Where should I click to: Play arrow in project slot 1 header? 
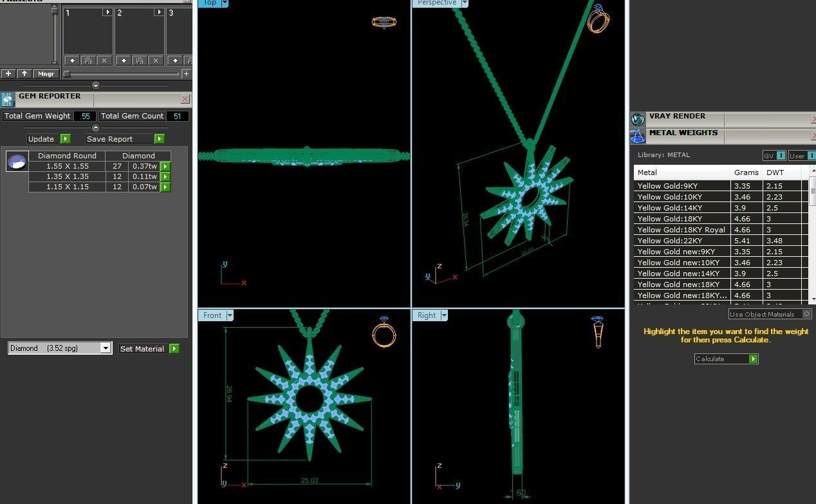point(107,12)
